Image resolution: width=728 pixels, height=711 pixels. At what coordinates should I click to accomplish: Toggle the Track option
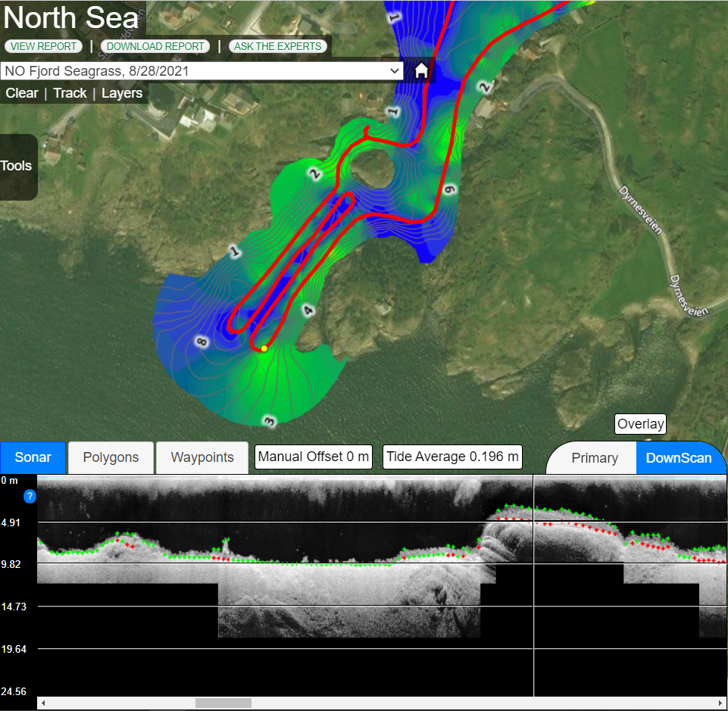point(70,93)
